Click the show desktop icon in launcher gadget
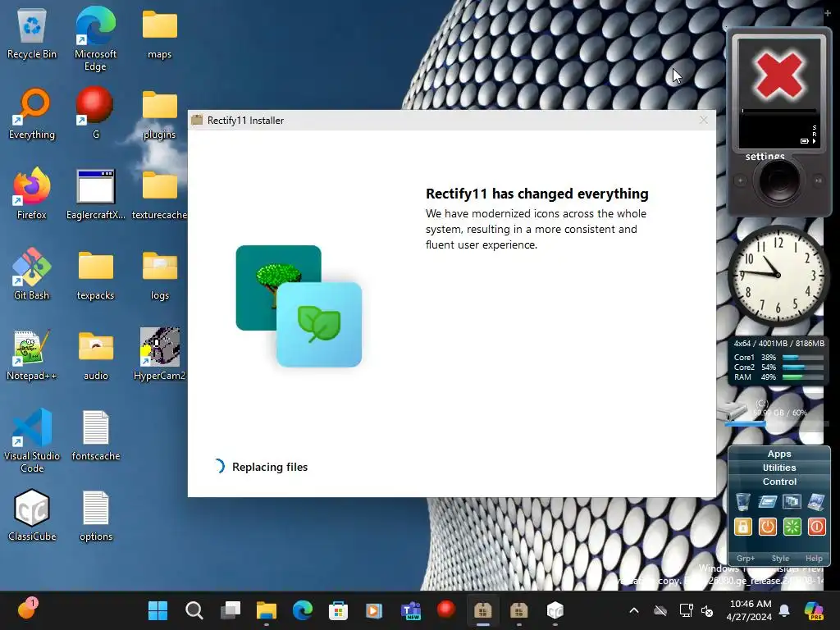Viewport: 840px width, 630px height. [x=816, y=502]
